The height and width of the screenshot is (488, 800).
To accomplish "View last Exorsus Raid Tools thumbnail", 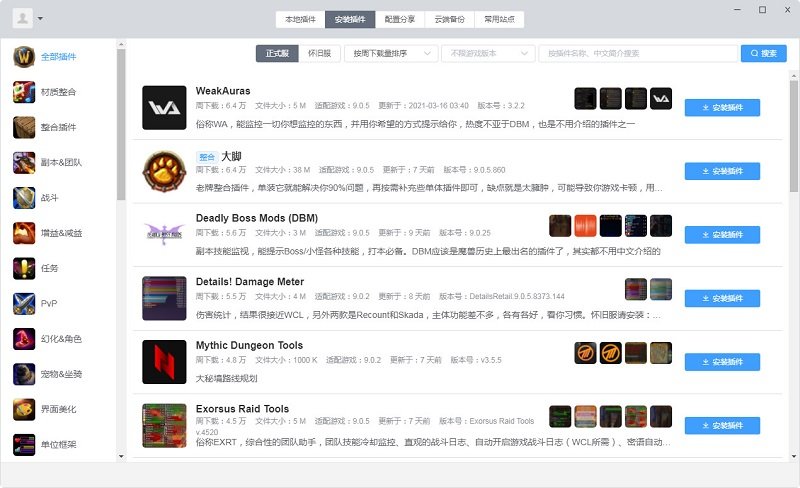I will [661, 417].
